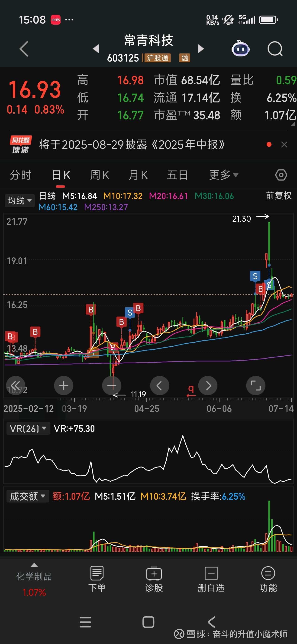
Task: Tap the 小红书 notification icon in status bar
Action: tap(56, 20)
